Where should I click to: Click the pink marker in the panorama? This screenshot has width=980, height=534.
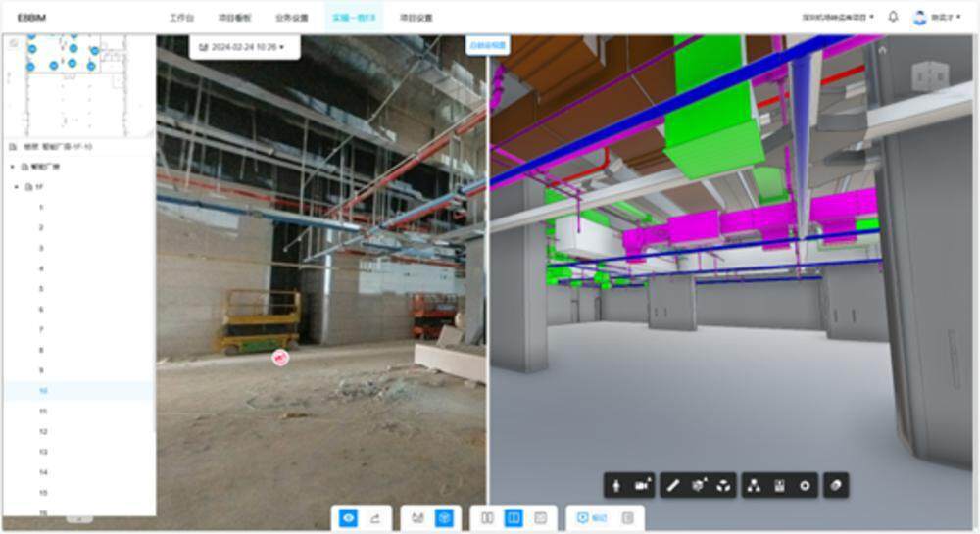[280, 359]
